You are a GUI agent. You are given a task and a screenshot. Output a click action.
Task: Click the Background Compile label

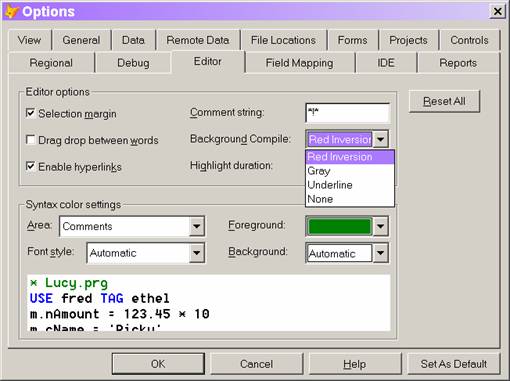240,139
